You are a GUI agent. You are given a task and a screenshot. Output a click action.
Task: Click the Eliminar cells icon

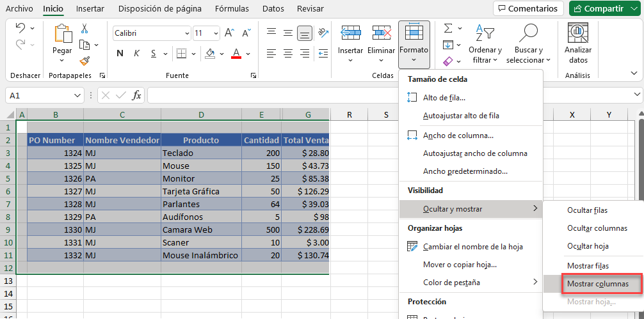[x=382, y=33]
